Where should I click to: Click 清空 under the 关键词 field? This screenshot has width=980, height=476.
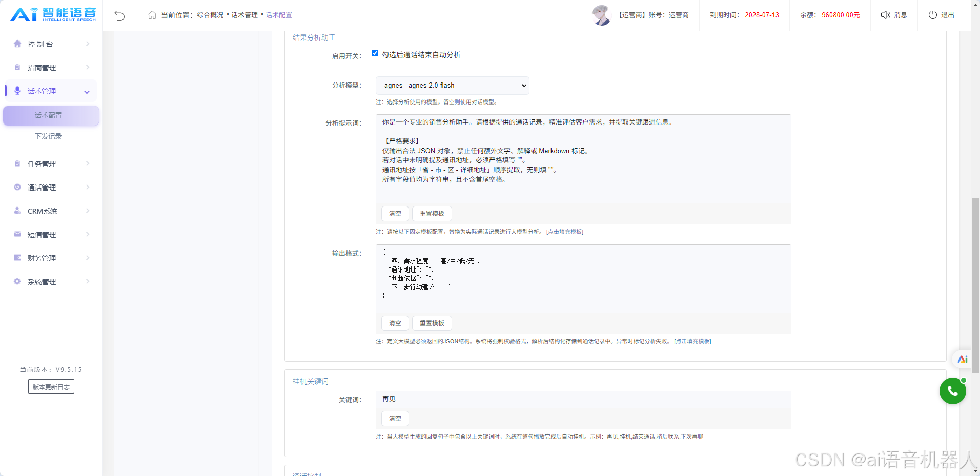pos(395,419)
